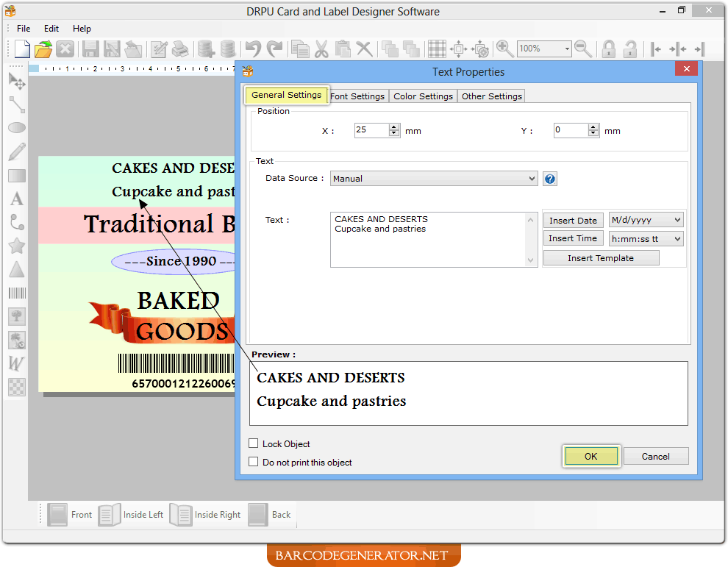
Task: Switch to the General Settings tab
Action: click(287, 95)
